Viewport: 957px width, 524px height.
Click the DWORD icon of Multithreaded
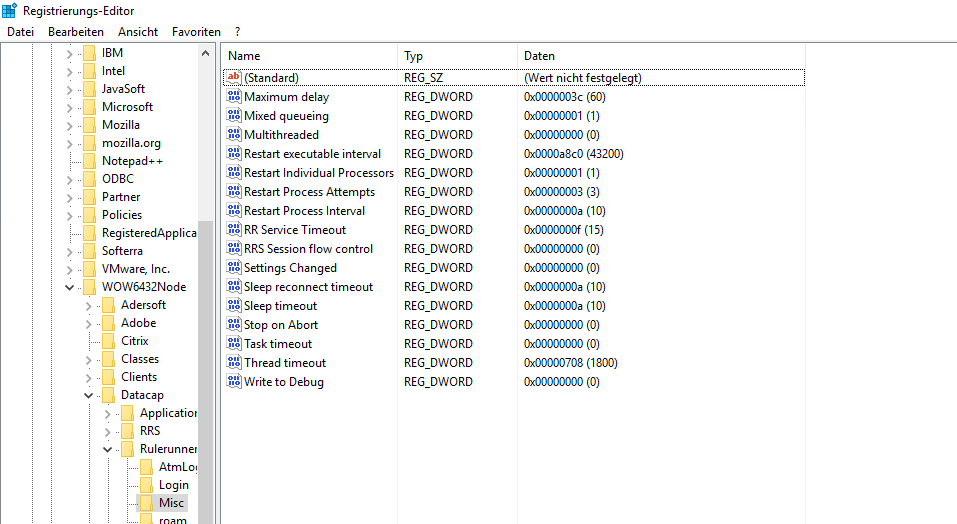point(233,134)
